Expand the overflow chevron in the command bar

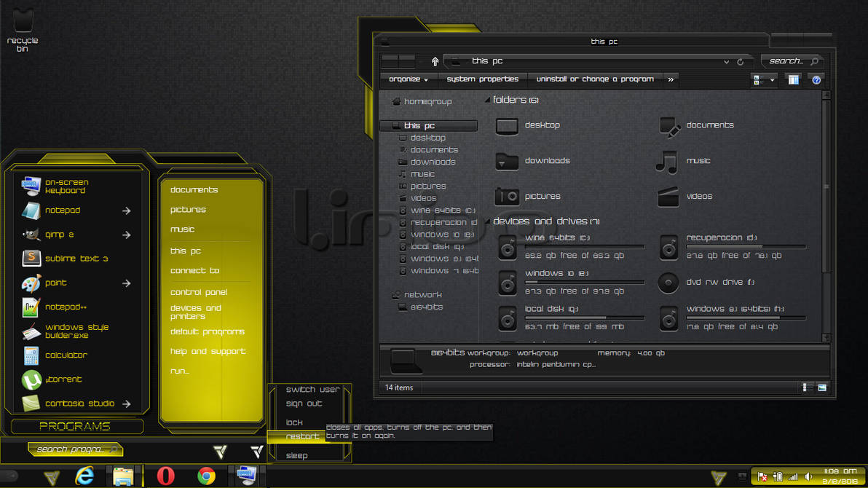tap(670, 79)
